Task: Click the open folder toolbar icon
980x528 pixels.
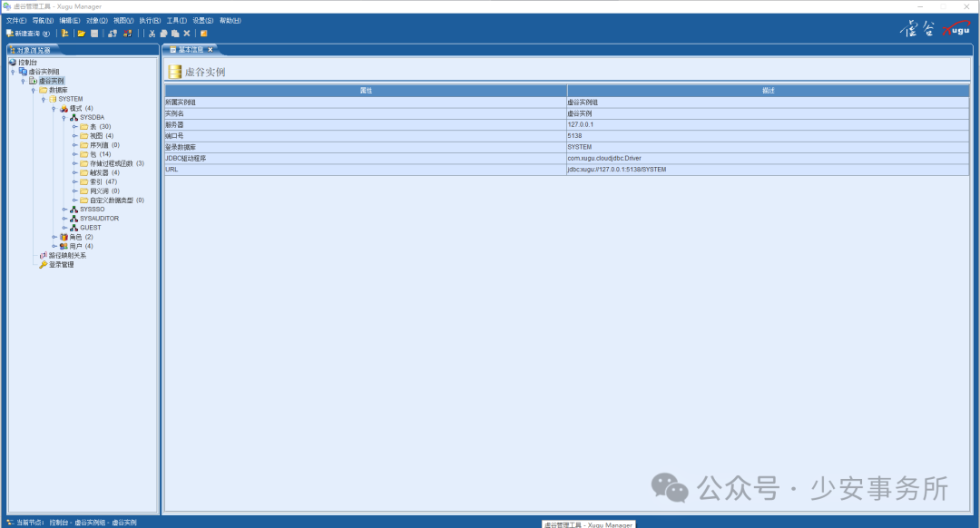Action: click(x=82, y=34)
